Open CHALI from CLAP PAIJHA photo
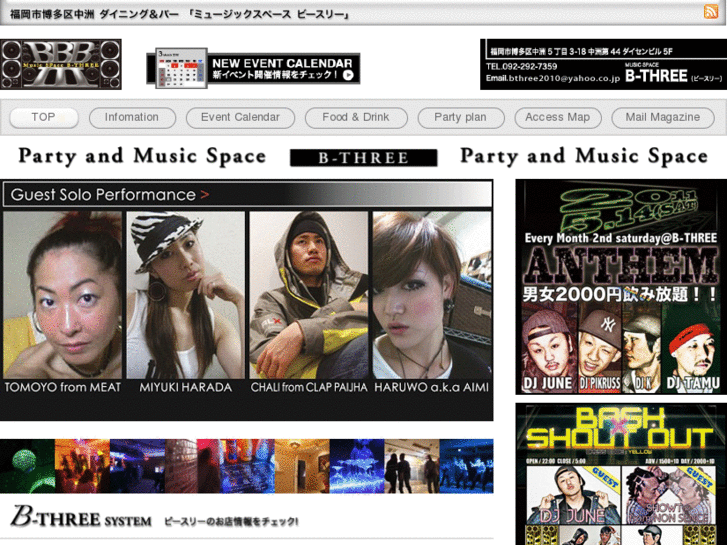The height and width of the screenshot is (545, 727). pos(309,295)
